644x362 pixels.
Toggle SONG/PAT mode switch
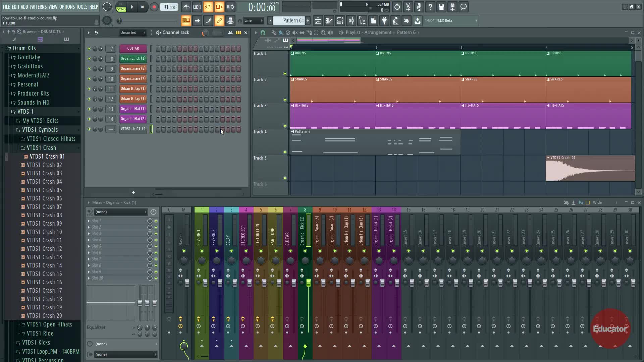click(121, 7)
